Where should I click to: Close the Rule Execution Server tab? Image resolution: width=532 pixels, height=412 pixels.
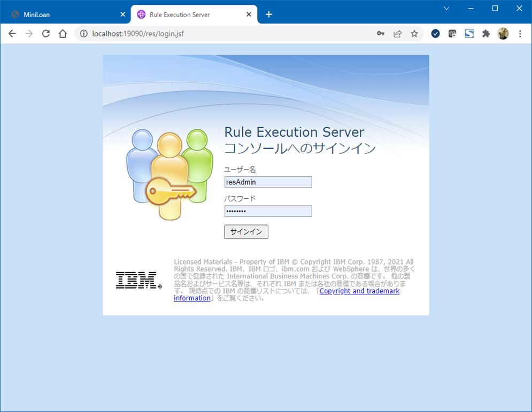249,14
